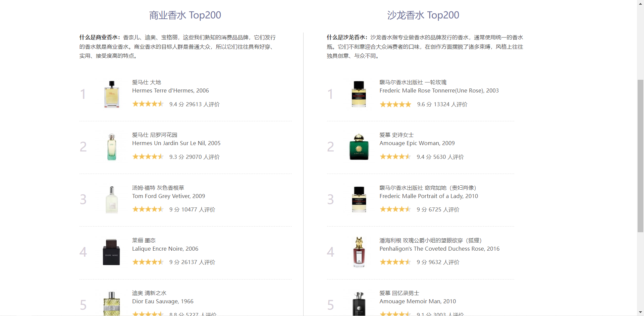This screenshot has height=316, width=644.
Task: Click the vertical scrollbar thumb
Action: (640, 156)
